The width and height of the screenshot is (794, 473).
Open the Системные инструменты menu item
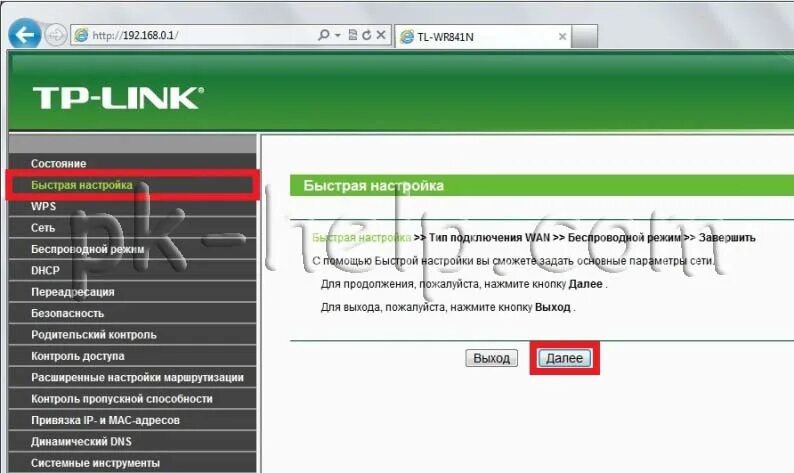tap(133, 463)
